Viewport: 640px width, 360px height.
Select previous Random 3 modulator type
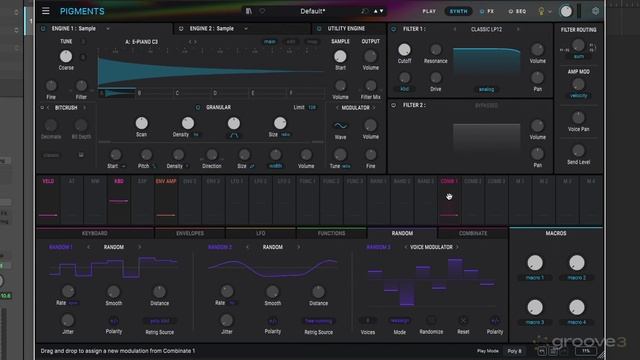[405, 247]
